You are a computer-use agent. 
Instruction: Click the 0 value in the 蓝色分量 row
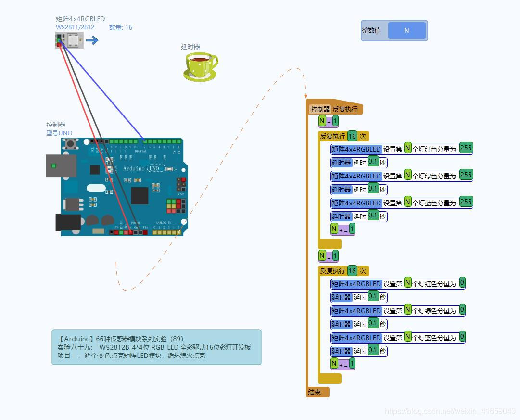click(x=462, y=336)
